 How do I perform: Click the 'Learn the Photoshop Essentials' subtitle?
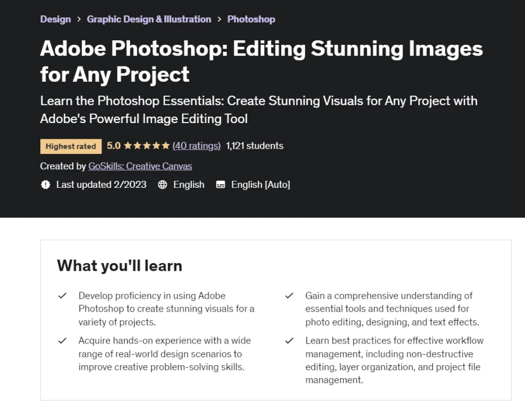(x=258, y=110)
